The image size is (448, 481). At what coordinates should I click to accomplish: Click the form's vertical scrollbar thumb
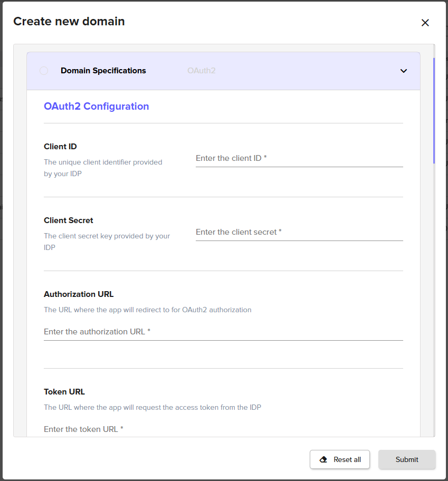(x=434, y=110)
